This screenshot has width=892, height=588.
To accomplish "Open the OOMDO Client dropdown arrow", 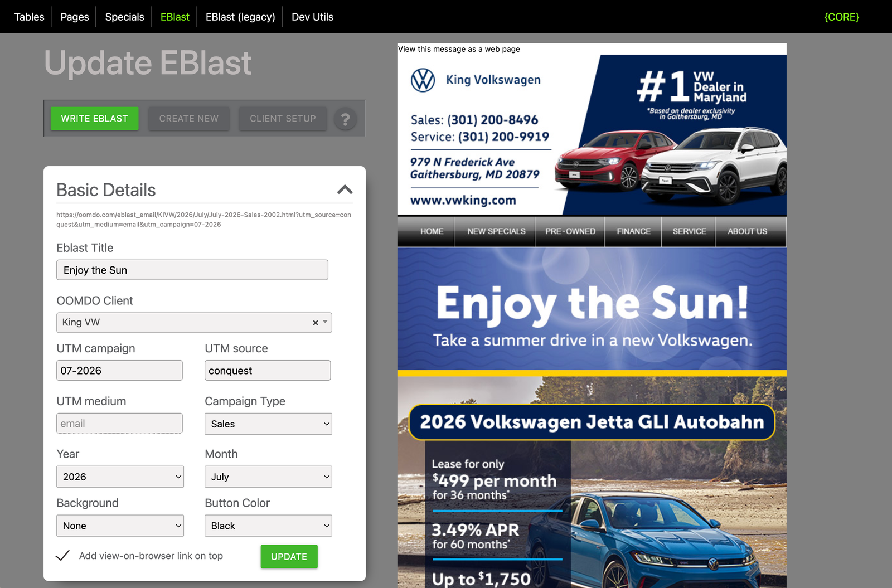I will pyautogui.click(x=326, y=322).
